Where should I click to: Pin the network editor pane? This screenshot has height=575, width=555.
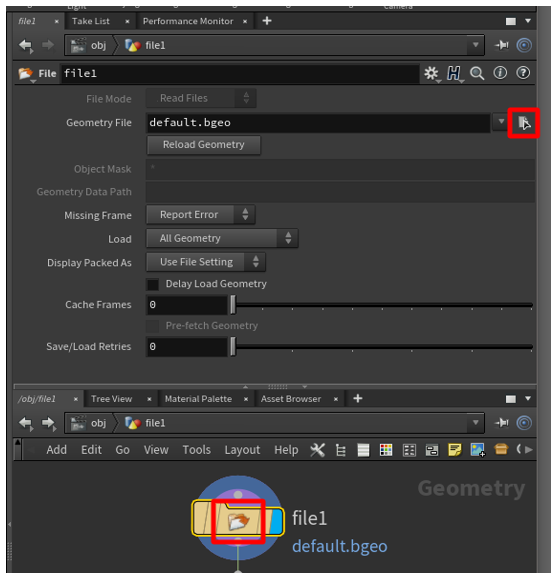pos(501,423)
